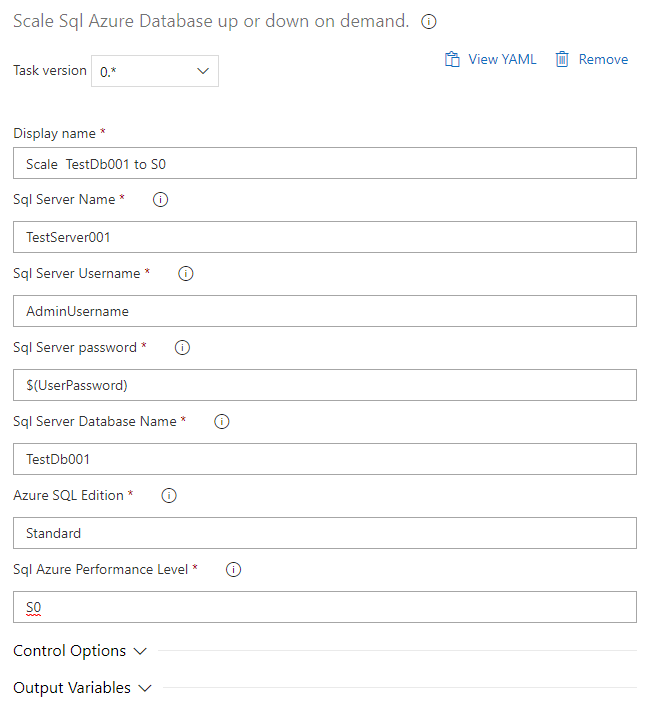The height and width of the screenshot is (721, 657).
Task: Expand the Output Variables section
Action: (82, 688)
